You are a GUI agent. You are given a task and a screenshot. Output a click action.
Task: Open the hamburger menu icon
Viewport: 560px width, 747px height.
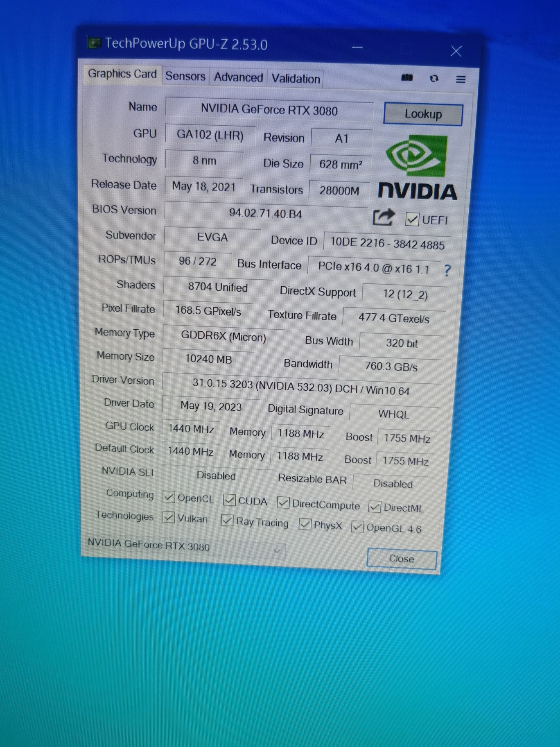click(461, 79)
